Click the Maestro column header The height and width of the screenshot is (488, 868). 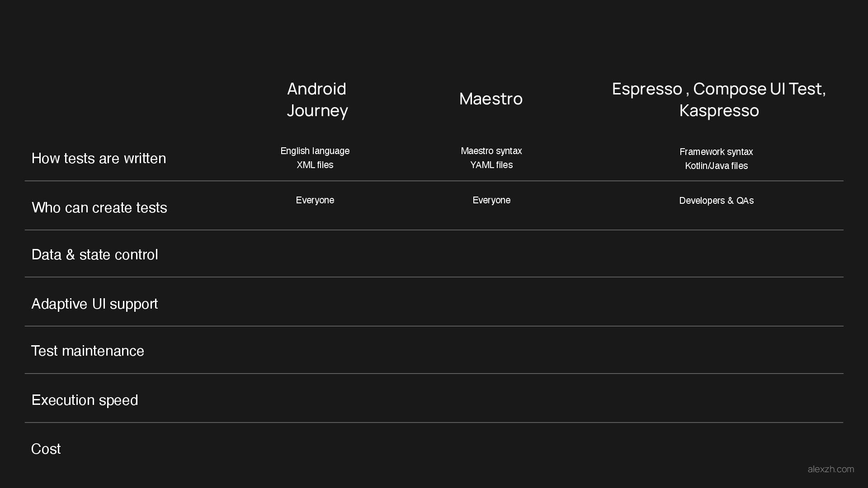click(491, 99)
